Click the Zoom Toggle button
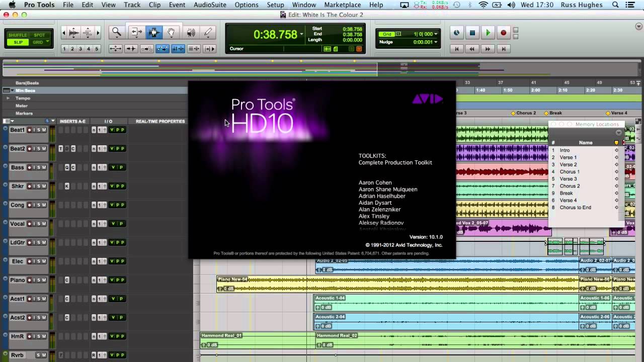644x362 pixels. pos(116,49)
